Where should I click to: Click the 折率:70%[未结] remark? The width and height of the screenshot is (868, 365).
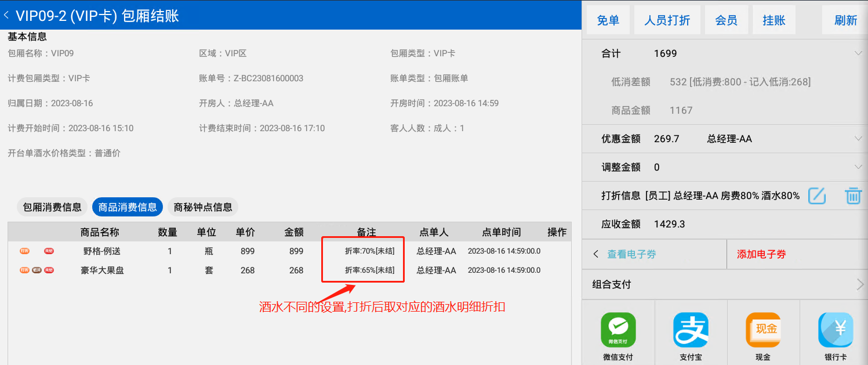click(369, 251)
